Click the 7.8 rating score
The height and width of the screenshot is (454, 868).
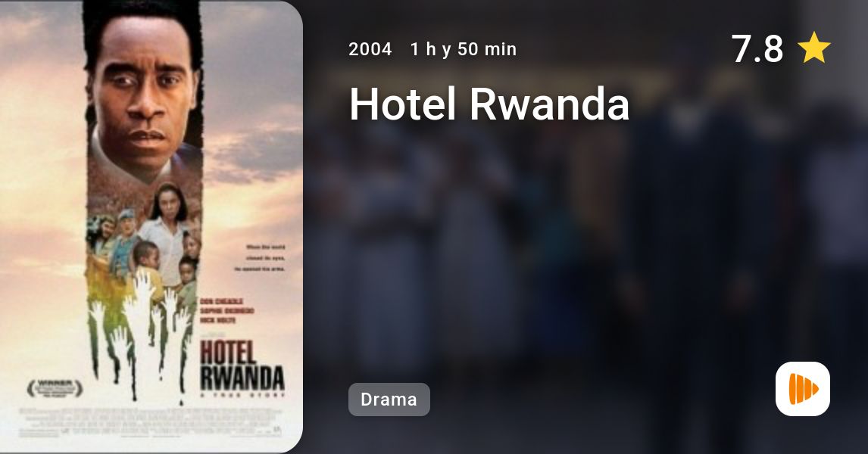click(757, 48)
